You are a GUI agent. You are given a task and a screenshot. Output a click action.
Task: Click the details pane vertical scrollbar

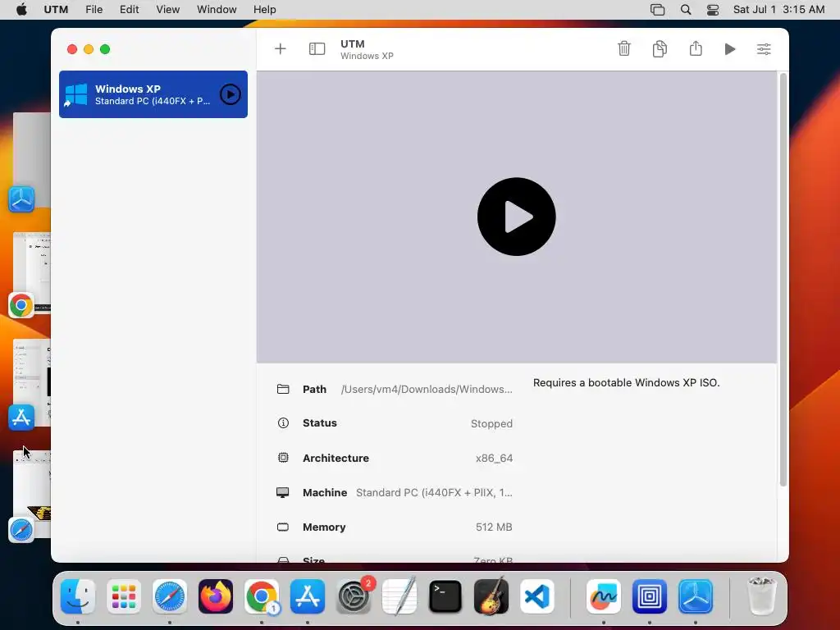(783, 280)
